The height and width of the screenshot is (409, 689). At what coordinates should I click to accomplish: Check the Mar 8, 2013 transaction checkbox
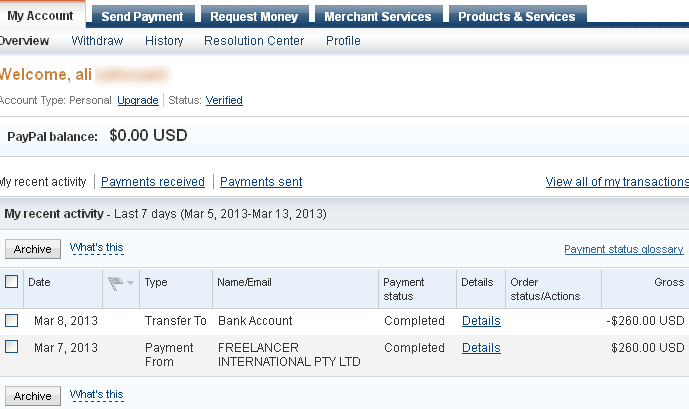11,321
